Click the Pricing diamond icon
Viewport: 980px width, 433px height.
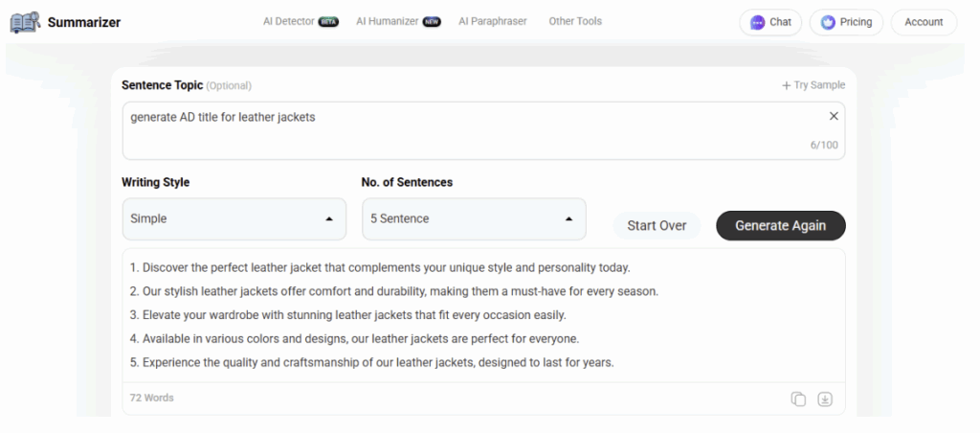[x=828, y=22]
